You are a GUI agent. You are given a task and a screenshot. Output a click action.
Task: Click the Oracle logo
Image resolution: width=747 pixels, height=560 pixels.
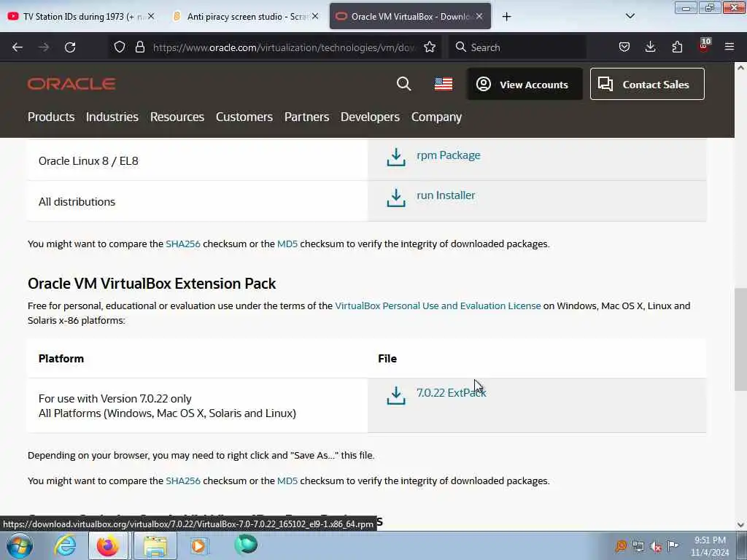pos(71,85)
